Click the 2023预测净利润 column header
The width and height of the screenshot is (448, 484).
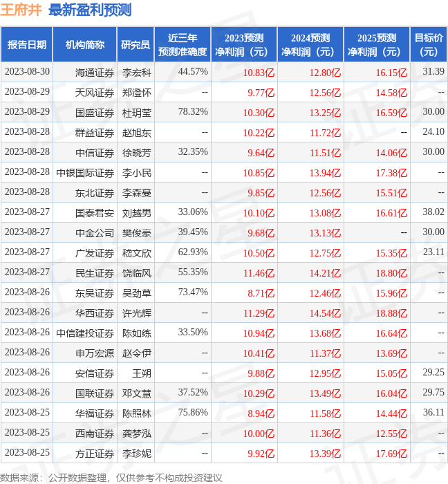point(244,45)
